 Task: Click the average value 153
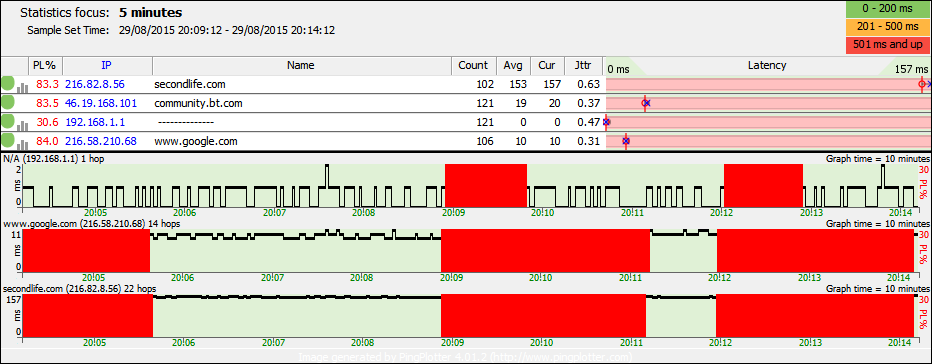pyautogui.click(x=519, y=84)
